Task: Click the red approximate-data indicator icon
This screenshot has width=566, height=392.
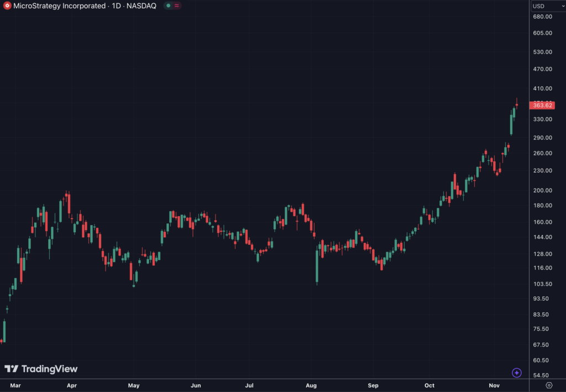Action: pyautogui.click(x=177, y=6)
